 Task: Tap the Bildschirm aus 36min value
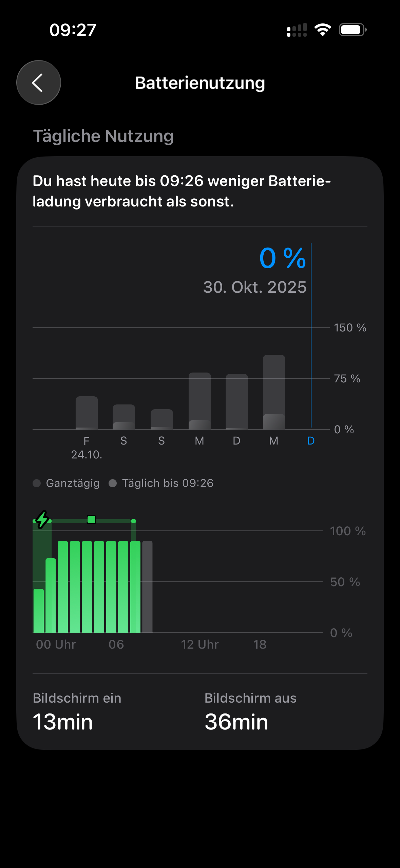pyautogui.click(x=236, y=722)
